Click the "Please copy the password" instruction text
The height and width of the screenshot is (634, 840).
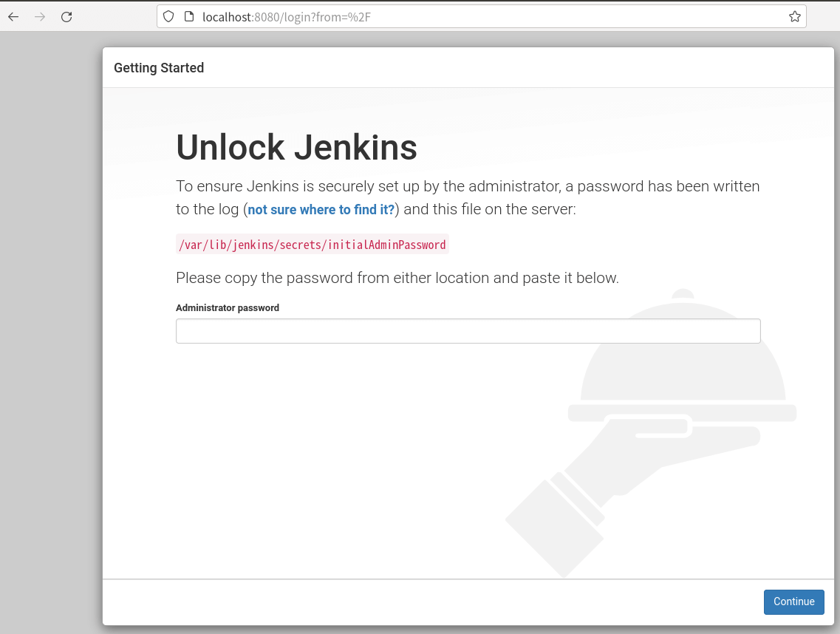(397, 278)
